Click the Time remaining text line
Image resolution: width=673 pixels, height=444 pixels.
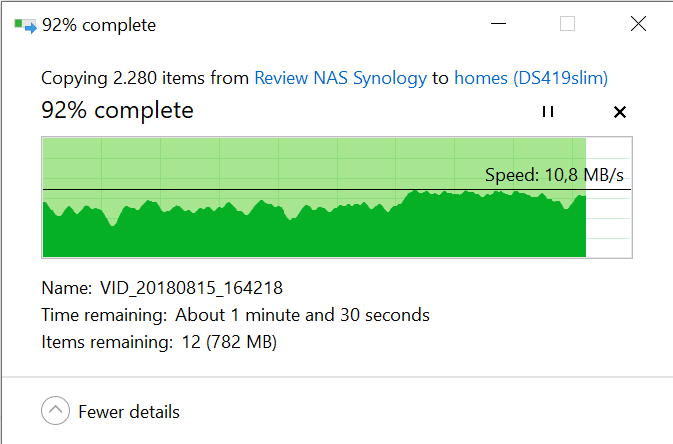pyautogui.click(x=235, y=315)
